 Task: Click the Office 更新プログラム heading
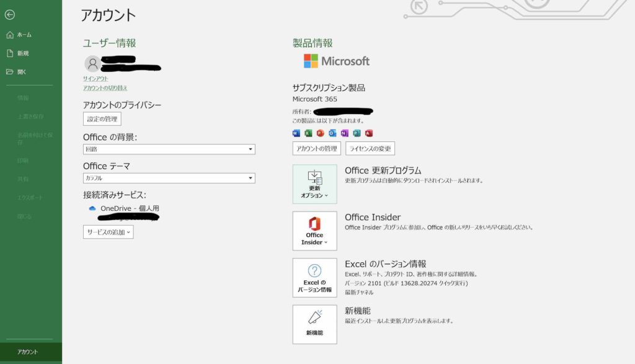[x=383, y=171]
